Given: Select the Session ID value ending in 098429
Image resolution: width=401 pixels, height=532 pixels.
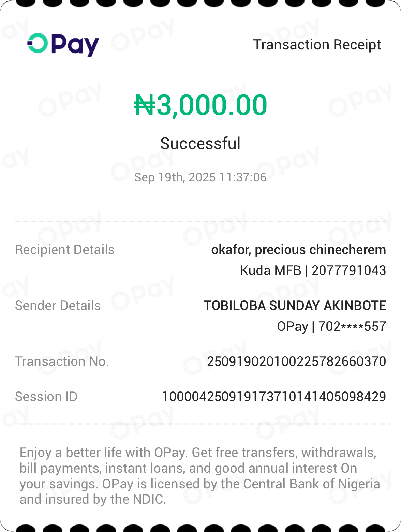Looking at the screenshot, I should click(274, 397).
